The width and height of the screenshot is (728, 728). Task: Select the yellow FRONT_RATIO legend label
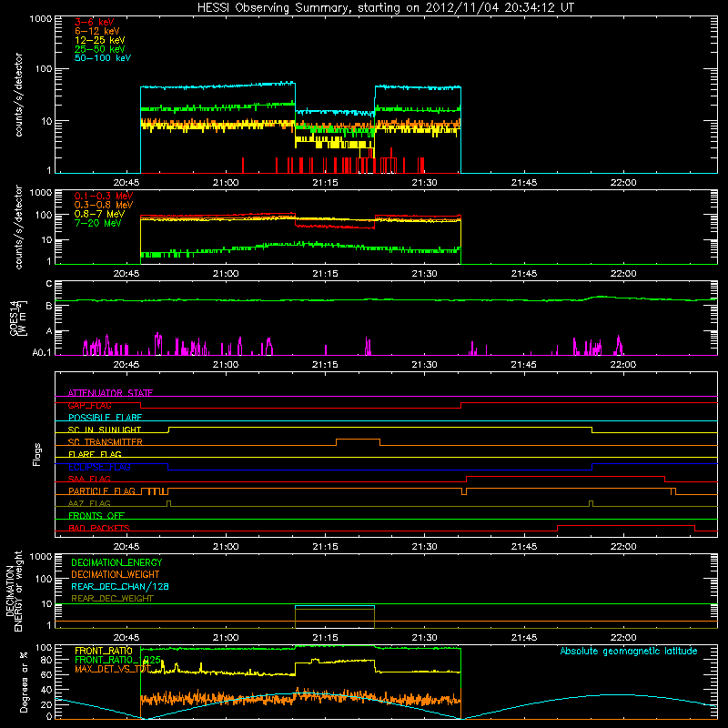[x=104, y=651]
